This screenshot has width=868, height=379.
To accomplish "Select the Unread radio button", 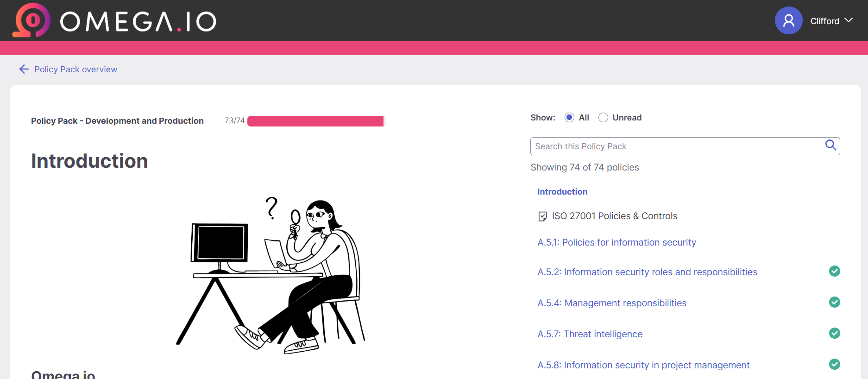I will point(603,118).
